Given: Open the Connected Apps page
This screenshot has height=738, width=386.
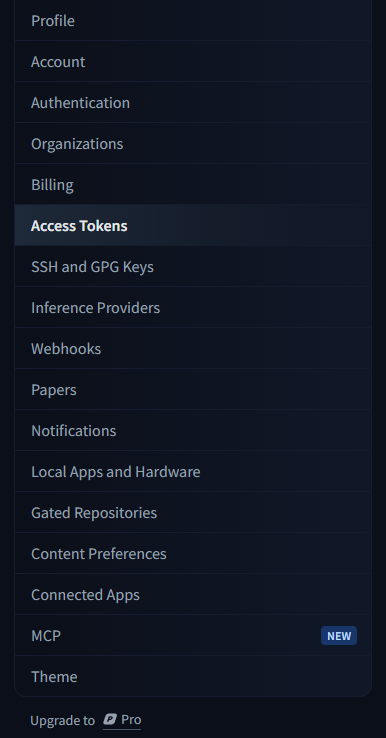Looking at the screenshot, I should (x=193, y=594).
